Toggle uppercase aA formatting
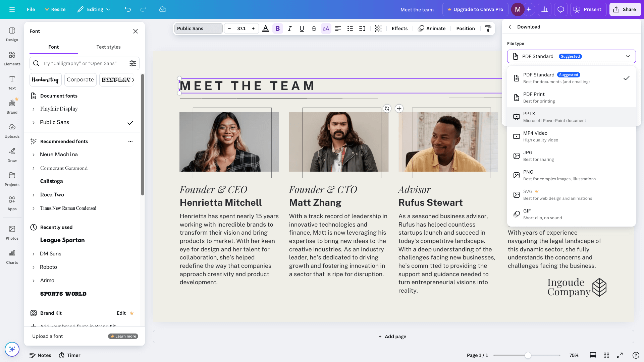 point(326,28)
